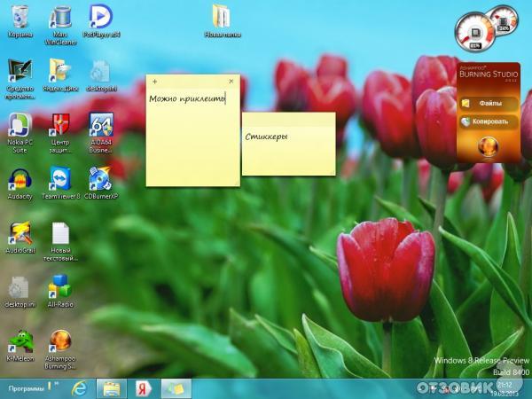Open Yandex from the taskbar
Viewport: 532px width, 399px height.
(x=142, y=388)
